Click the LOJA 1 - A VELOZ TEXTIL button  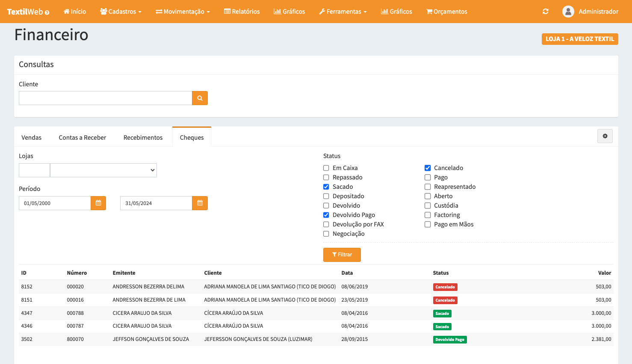pos(579,39)
